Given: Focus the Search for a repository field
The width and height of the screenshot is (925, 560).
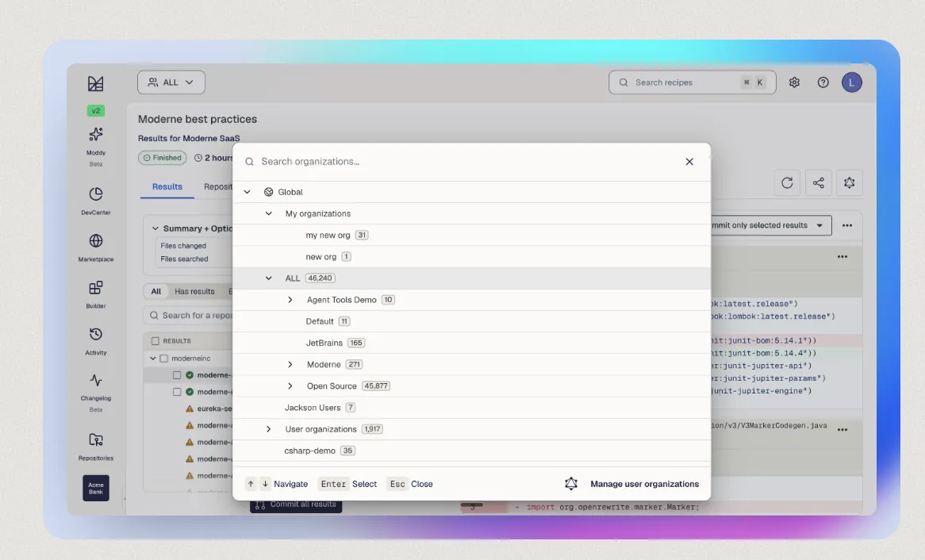Looking at the screenshot, I should click(189, 316).
